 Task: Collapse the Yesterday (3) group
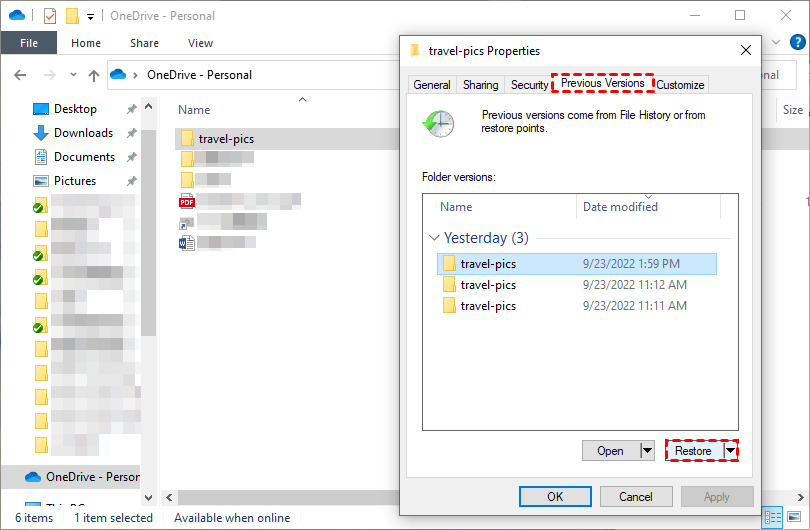click(434, 238)
